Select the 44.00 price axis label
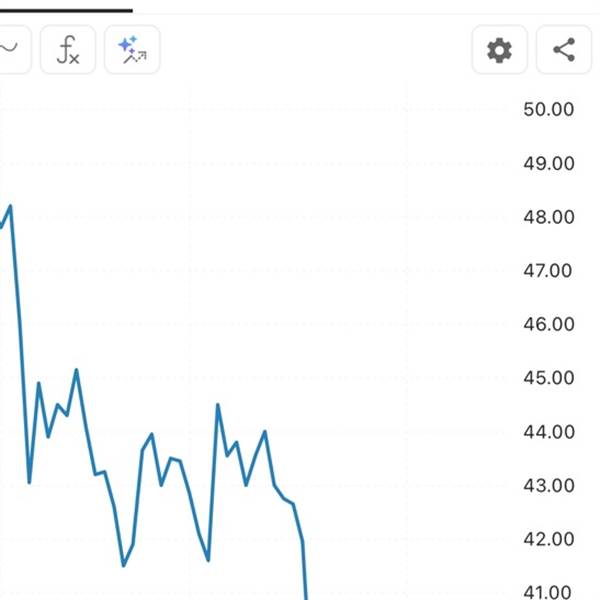The image size is (600, 600). tap(549, 432)
